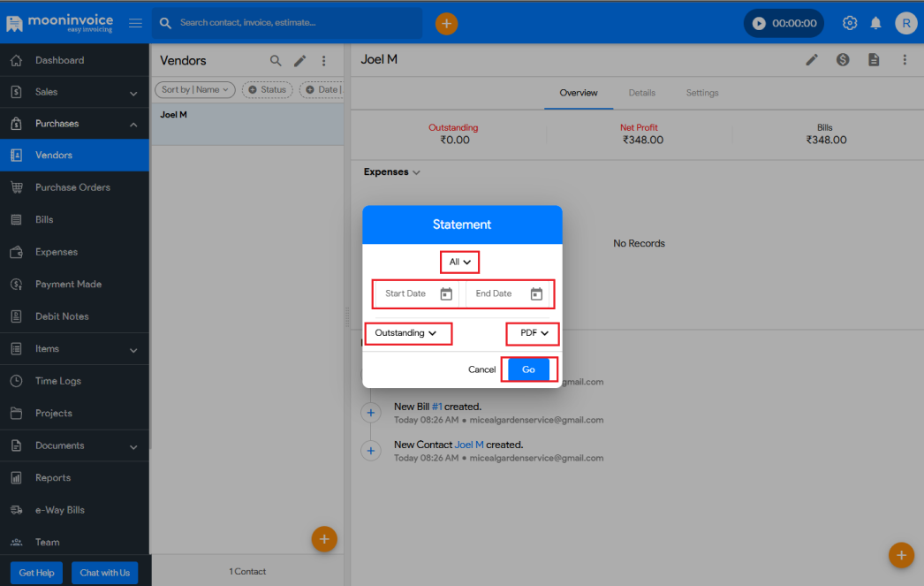Image resolution: width=924 pixels, height=586 pixels.
Task: Open the PDF format dropdown
Action: [x=532, y=333]
